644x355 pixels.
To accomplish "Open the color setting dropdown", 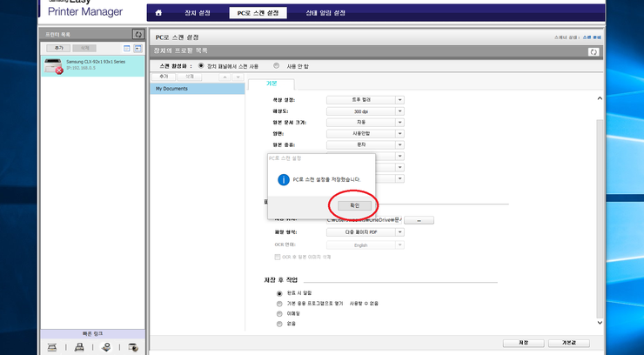I will point(366,100).
